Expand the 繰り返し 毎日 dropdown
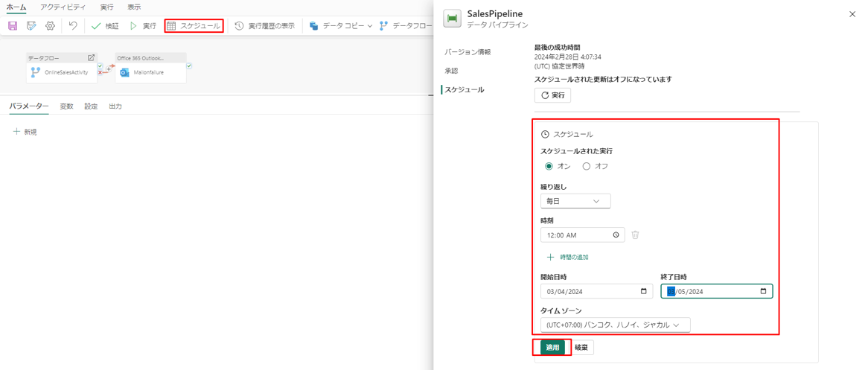The width and height of the screenshot is (868, 370). click(575, 201)
